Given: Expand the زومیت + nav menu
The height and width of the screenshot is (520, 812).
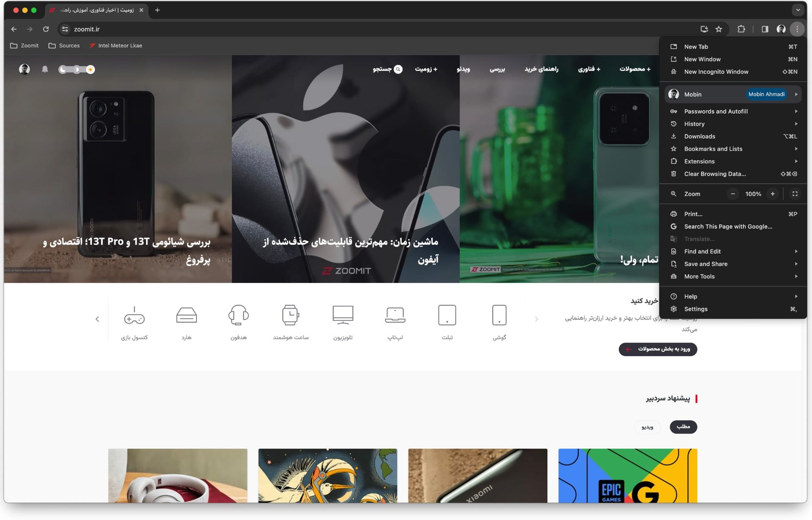Looking at the screenshot, I should coord(426,69).
